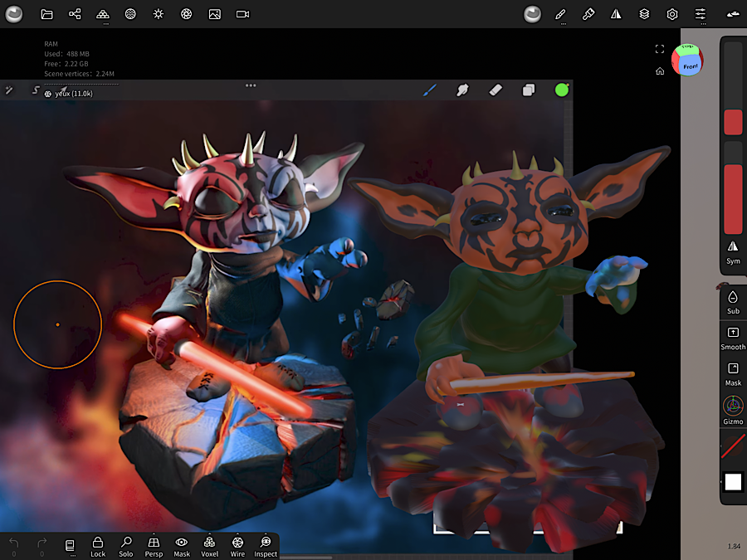Screen dimensions: 747x560
Task: Toggle Wire wireframe display
Action: click(x=237, y=547)
